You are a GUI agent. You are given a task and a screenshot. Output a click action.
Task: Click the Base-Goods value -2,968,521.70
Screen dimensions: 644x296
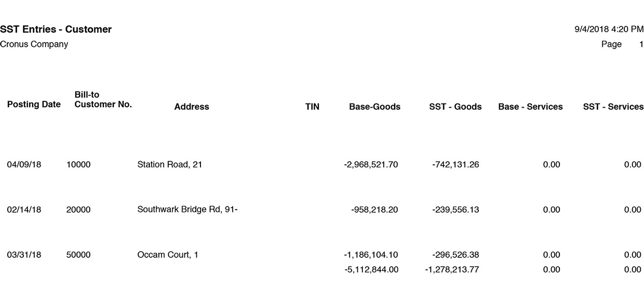(x=371, y=165)
